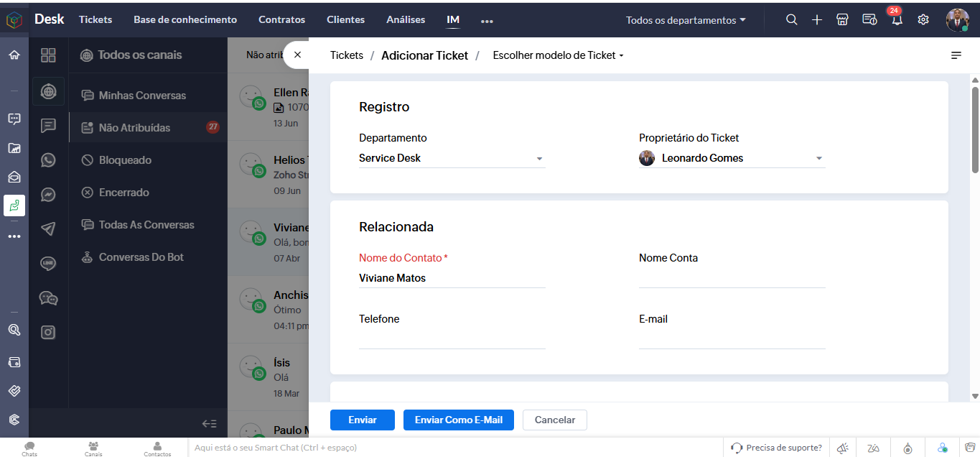This screenshot has height=457, width=980.
Task: Open the Messenger channel icon
Action: coord(48,195)
